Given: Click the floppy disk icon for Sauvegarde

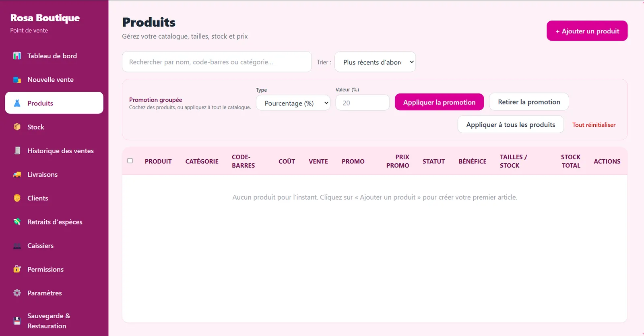Looking at the screenshot, I should [x=17, y=321].
